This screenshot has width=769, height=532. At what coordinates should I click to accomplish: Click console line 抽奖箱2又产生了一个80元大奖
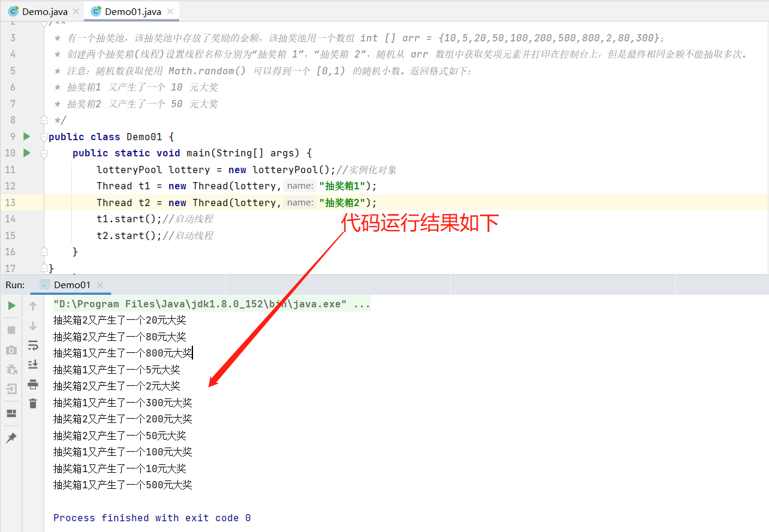[120, 337]
